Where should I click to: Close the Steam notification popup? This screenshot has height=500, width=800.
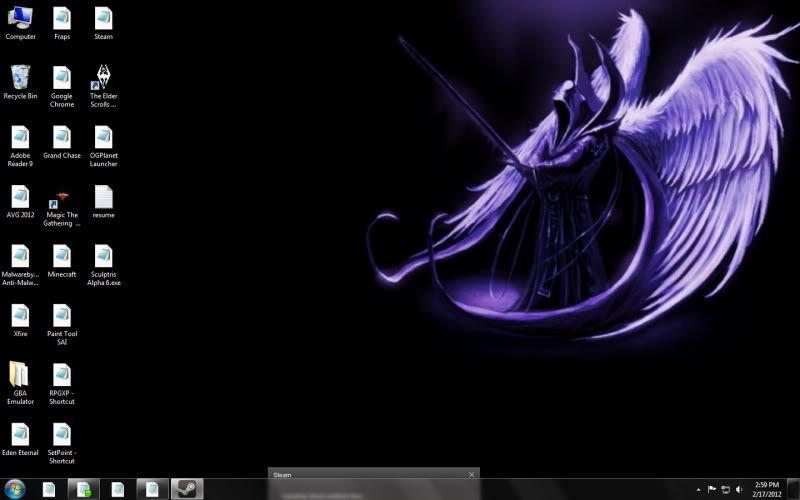[x=471, y=474]
